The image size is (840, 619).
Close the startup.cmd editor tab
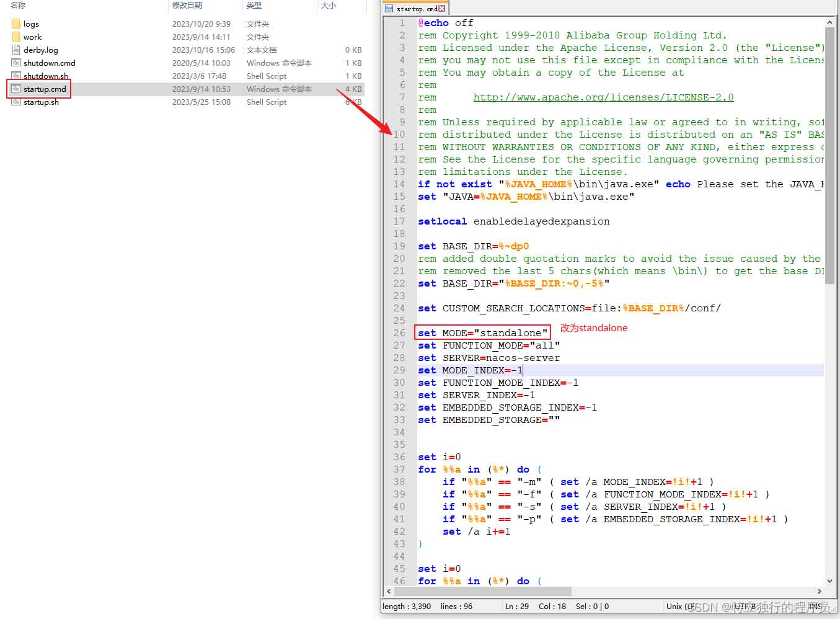[441, 9]
